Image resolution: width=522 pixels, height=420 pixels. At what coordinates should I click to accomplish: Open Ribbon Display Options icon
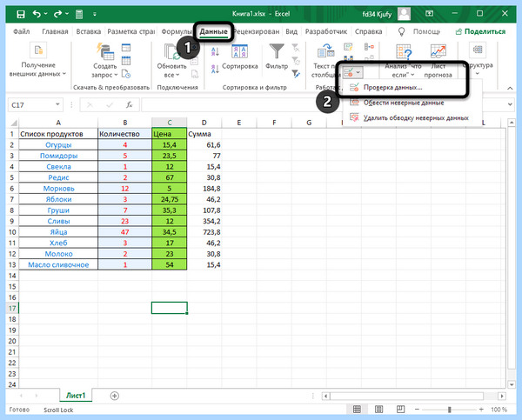(430, 14)
